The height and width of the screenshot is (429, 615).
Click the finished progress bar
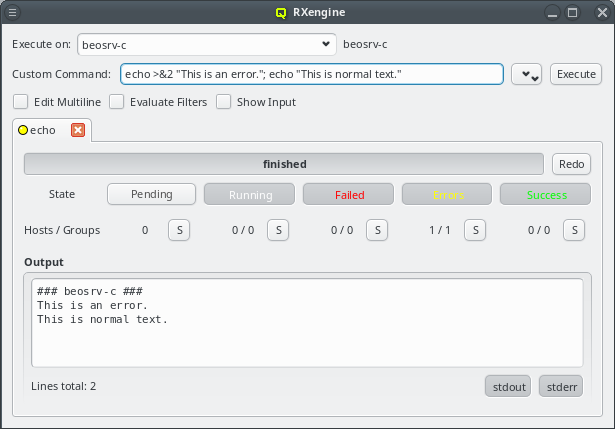(x=284, y=164)
